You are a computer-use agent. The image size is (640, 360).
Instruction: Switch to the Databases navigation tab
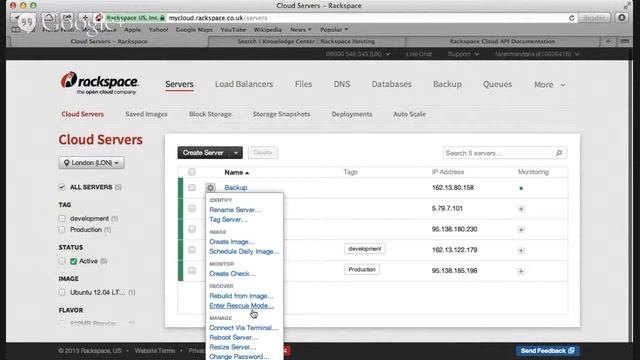(391, 84)
